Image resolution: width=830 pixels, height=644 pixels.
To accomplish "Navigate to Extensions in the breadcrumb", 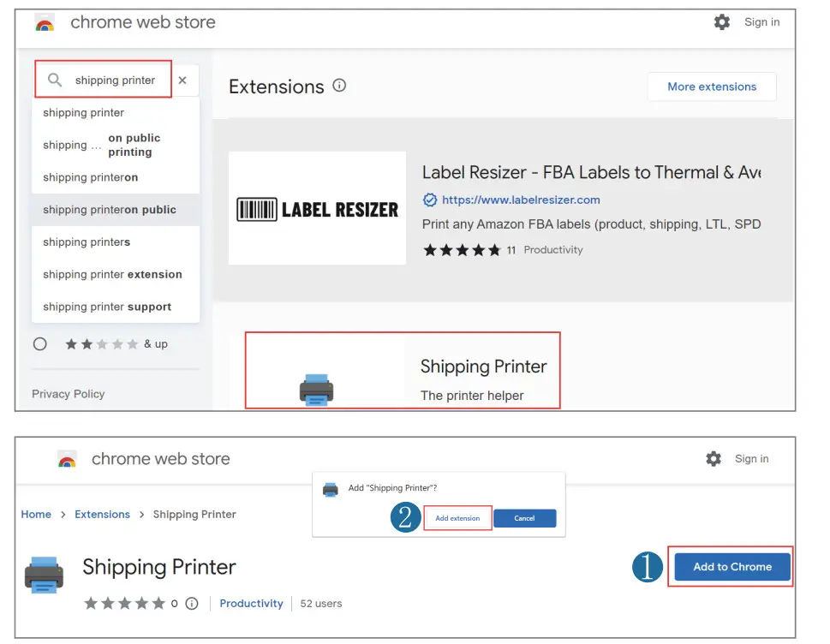I will (102, 514).
